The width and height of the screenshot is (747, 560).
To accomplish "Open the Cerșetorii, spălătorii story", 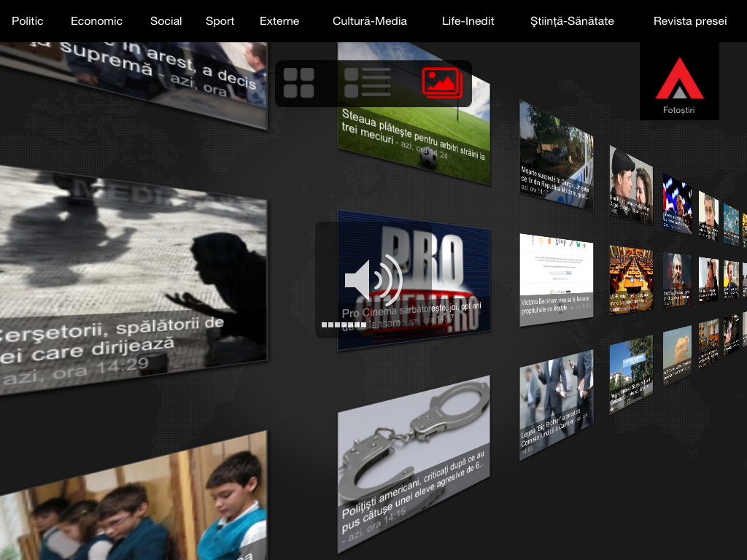I will click(x=133, y=280).
